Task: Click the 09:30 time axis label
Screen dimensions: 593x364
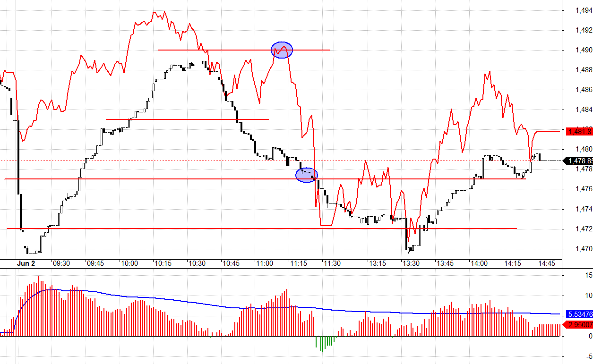Action: click(61, 263)
